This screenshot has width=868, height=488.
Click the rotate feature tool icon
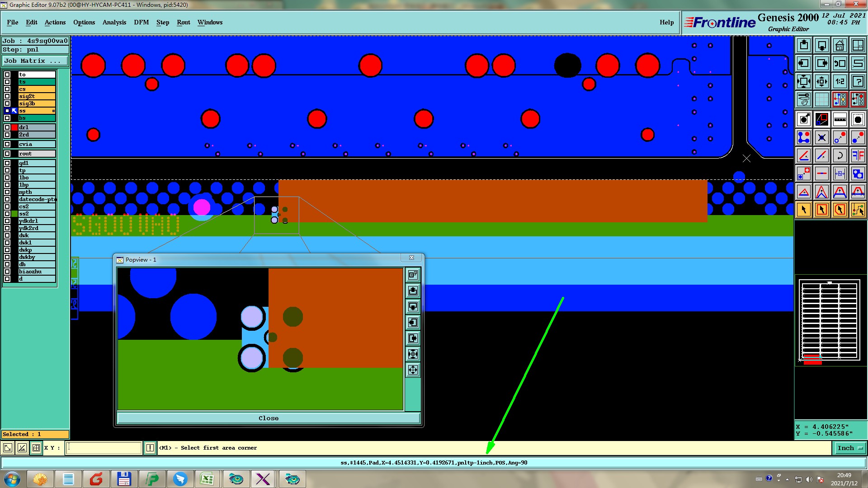pyautogui.click(x=840, y=155)
